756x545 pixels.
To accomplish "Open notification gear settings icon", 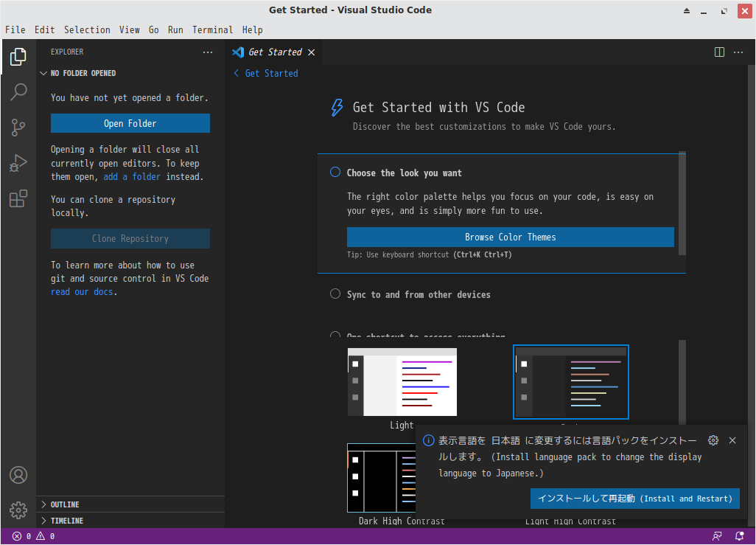I will [x=713, y=440].
